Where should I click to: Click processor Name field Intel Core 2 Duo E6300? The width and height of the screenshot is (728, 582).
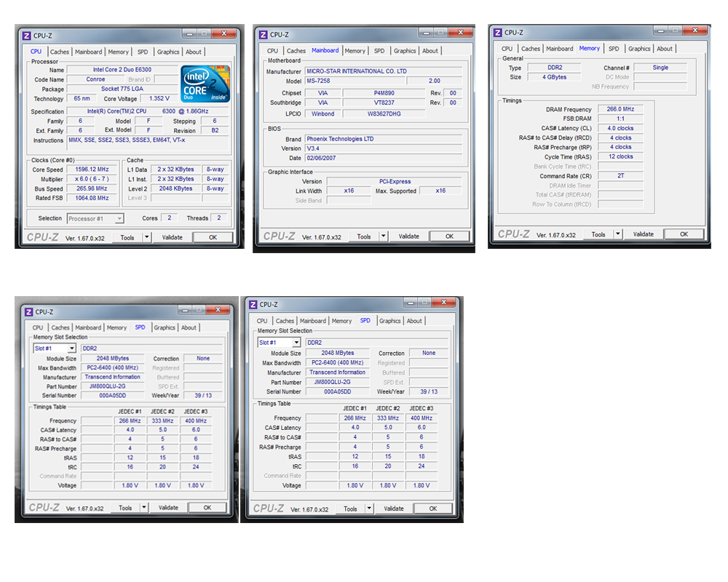point(122,70)
